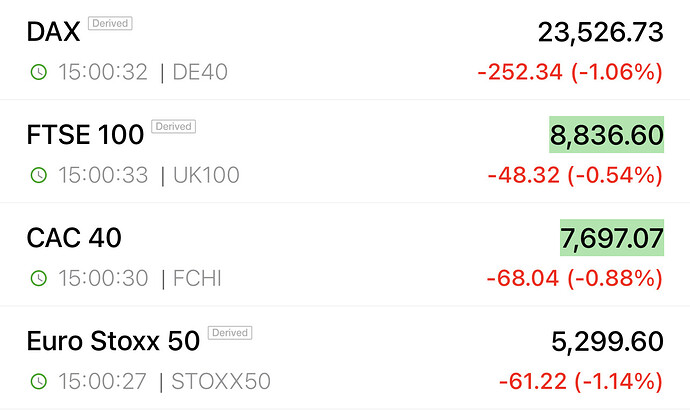Click the DAX change -252.34 (-1.06%)
The width and height of the screenshot is (690, 412).
pyautogui.click(x=568, y=72)
